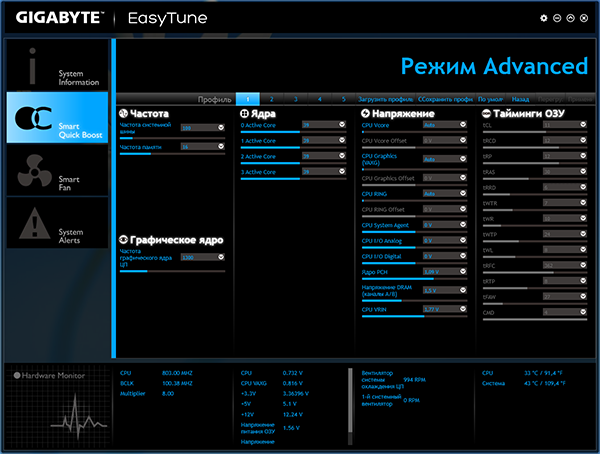Open CPU Graphics (VAXG) dropdown
This screenshot has height=454, width=600.
[x=463, y=158]
